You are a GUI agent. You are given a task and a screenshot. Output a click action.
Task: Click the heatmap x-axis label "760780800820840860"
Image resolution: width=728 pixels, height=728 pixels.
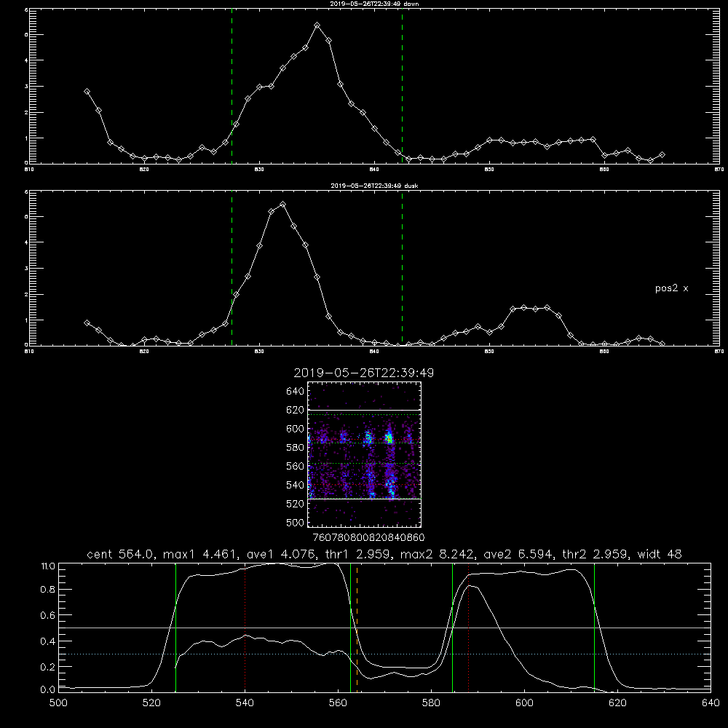pos(368,537)
